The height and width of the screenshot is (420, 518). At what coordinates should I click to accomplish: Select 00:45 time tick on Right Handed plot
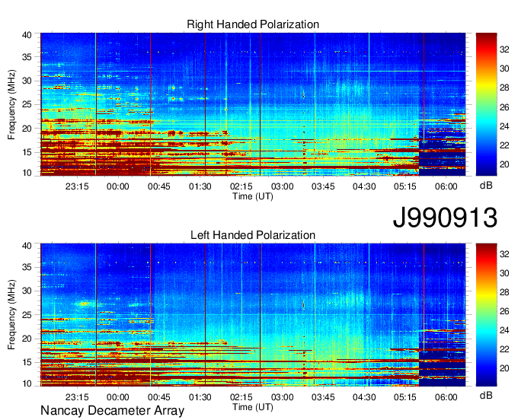click(159, 186)
